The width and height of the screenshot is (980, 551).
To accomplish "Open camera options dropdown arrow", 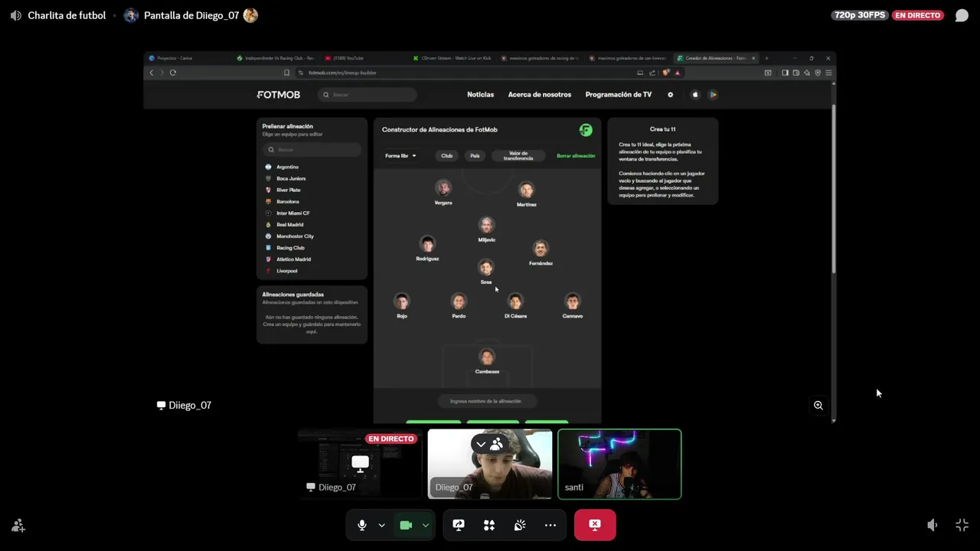I will pos(425,525).
